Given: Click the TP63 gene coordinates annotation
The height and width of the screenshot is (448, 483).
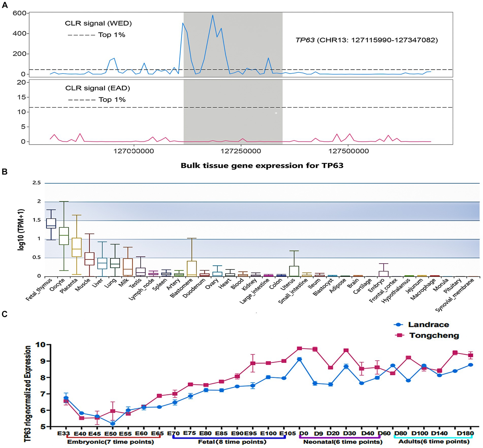Looking at the screenshot, I should click(x=367, y=40).
